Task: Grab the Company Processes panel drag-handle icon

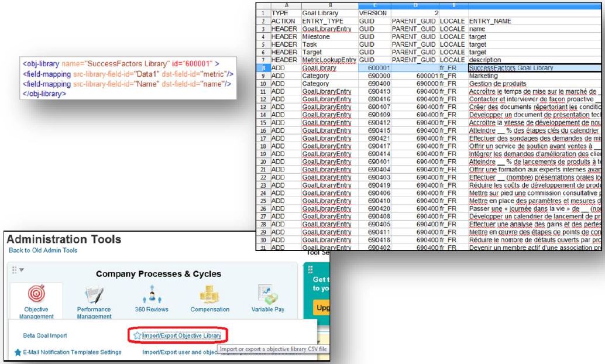Action: pos(14,270)
